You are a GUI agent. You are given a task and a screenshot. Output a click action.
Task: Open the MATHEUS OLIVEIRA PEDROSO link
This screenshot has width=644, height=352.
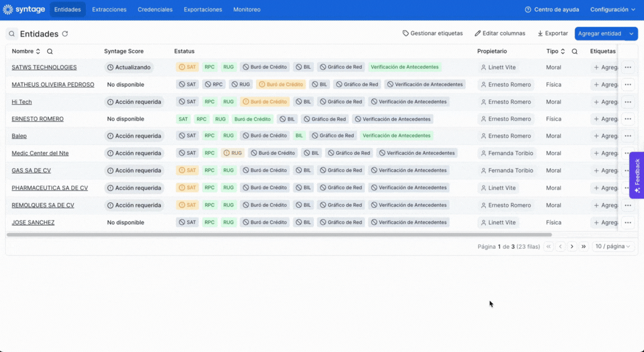tap(53, 85)
